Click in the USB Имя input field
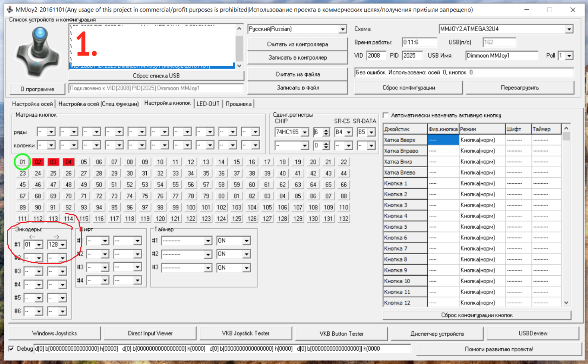This screenshot has height=364, width=588. pyautogui.click(x=501, y=55)
